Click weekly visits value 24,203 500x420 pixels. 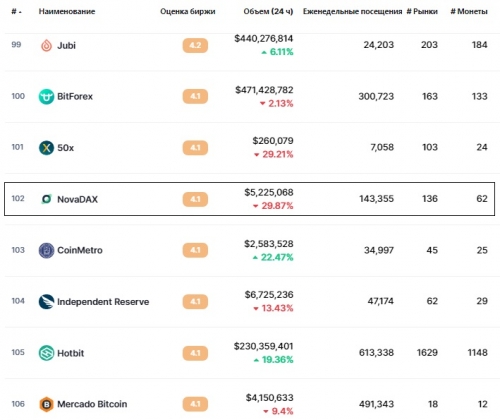(379, 45)
